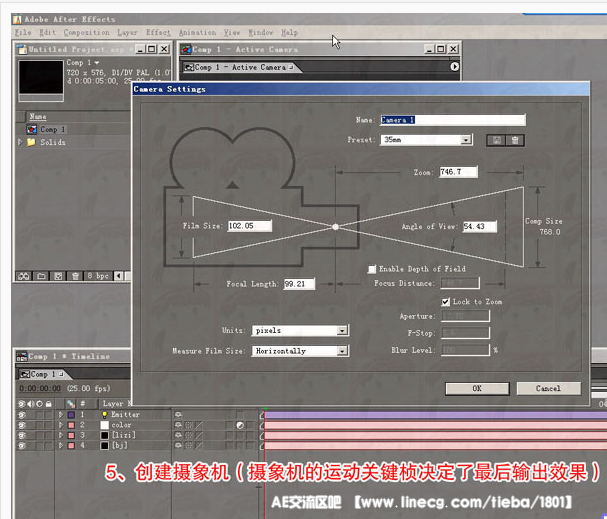Click the shy switch on the [bj] layer
Screen dimensions: 607x519
[x=178, y=445]
